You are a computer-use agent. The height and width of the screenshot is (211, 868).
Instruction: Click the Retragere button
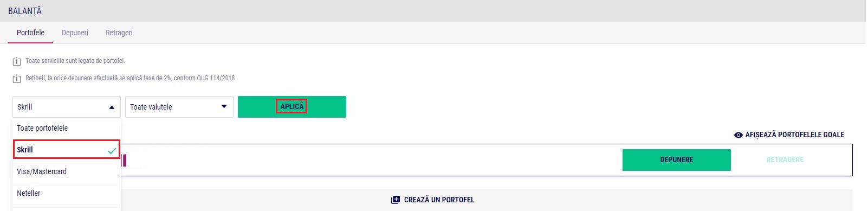click(785, 160)
